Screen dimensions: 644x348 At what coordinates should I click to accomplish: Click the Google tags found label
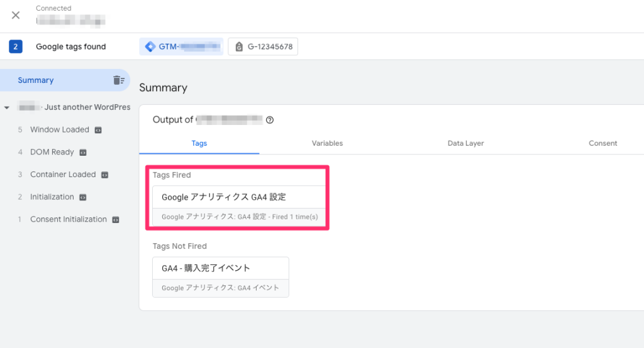(x=70, y=46)
